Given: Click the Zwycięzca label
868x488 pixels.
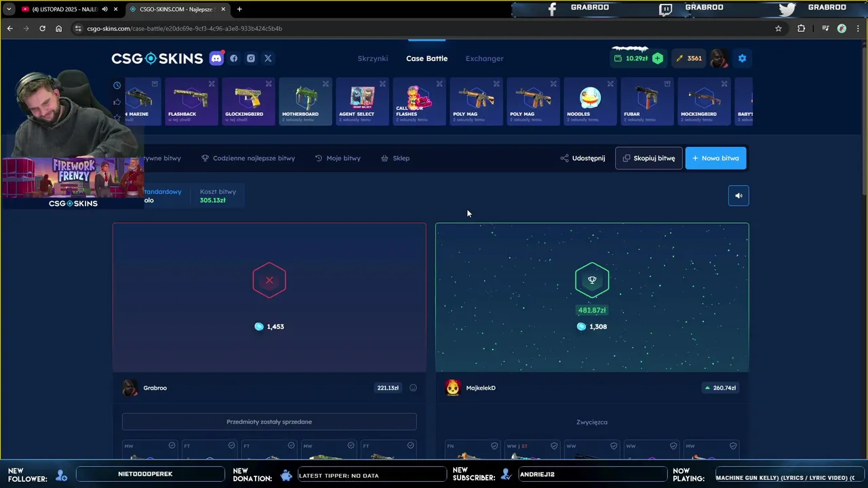Looking at the screenshot, I should point(592,422).
